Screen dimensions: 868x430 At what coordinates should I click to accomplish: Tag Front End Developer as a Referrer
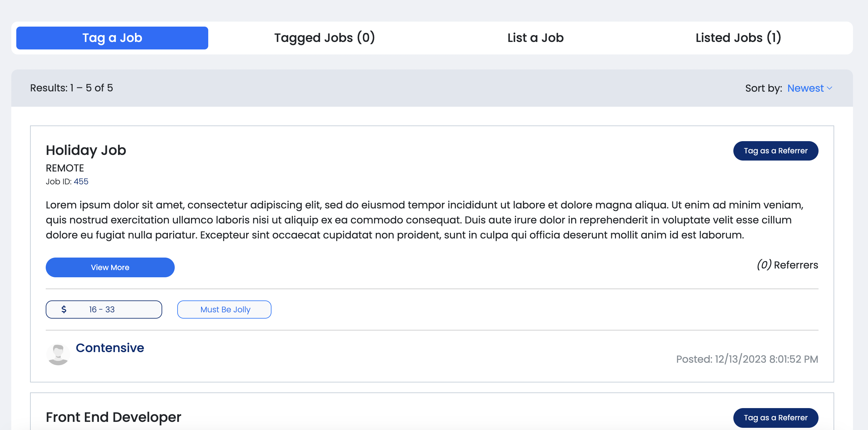coord(776,418)
